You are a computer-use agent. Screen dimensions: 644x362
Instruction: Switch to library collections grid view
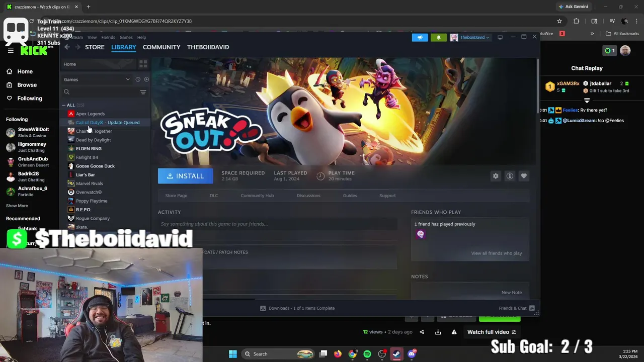[x=143, y=64]
